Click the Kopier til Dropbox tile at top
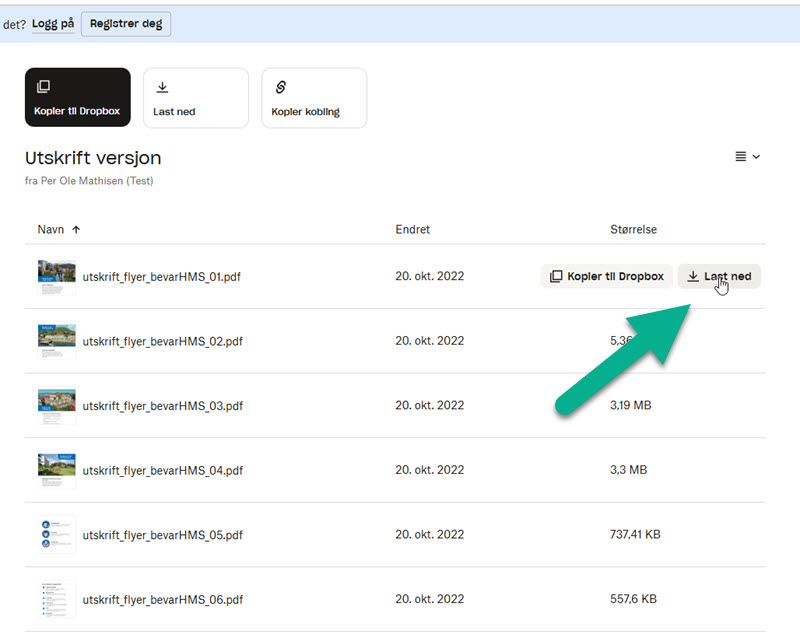 pos(77,98)
